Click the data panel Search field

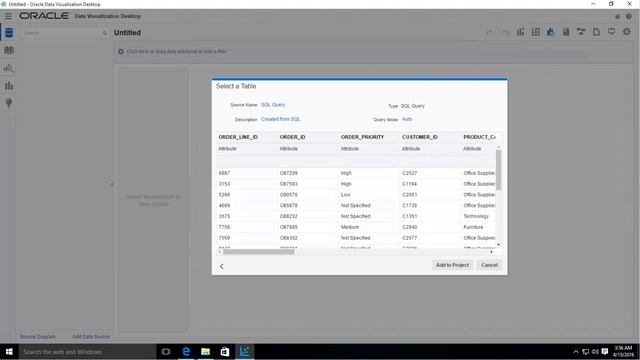point(61,33)
